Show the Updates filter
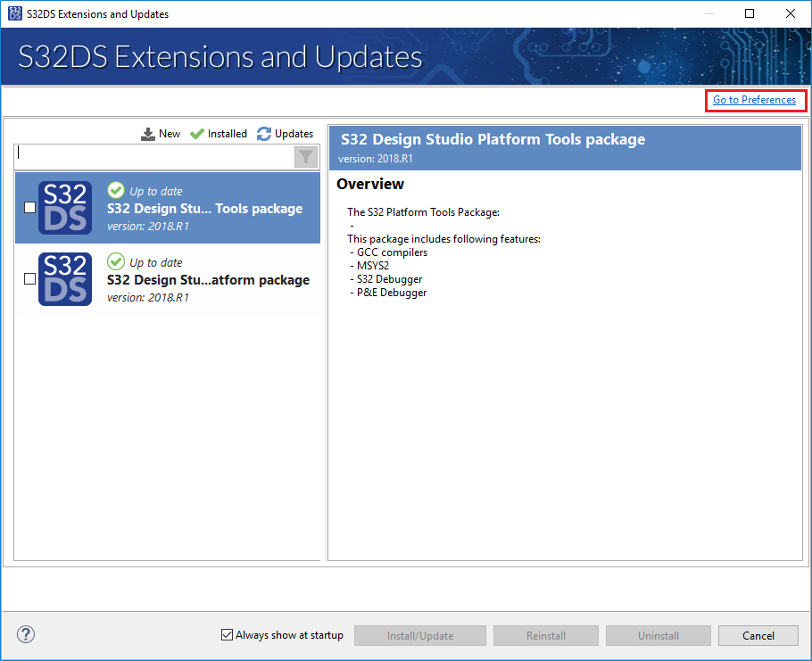 (286, 134)
